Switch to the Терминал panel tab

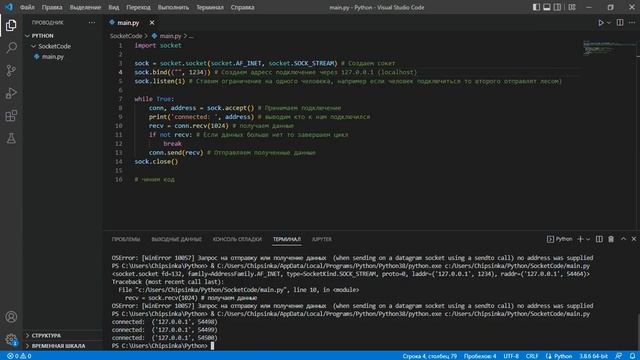point(287,240)
